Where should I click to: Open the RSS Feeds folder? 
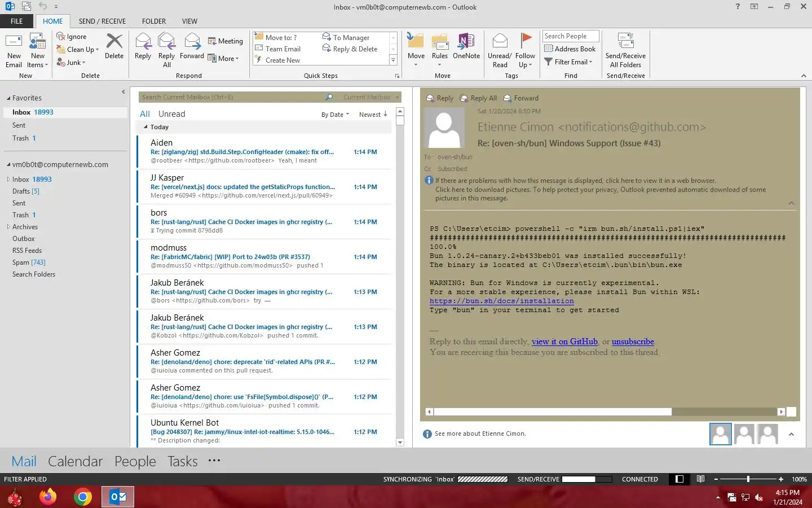[x=27, y=251]
